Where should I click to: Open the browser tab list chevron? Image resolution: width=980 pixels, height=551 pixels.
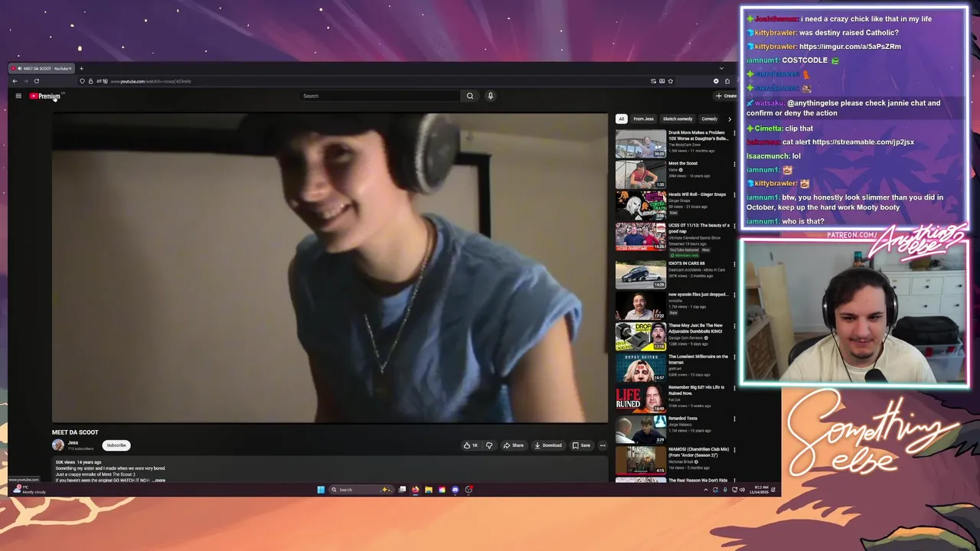point(720,68)
